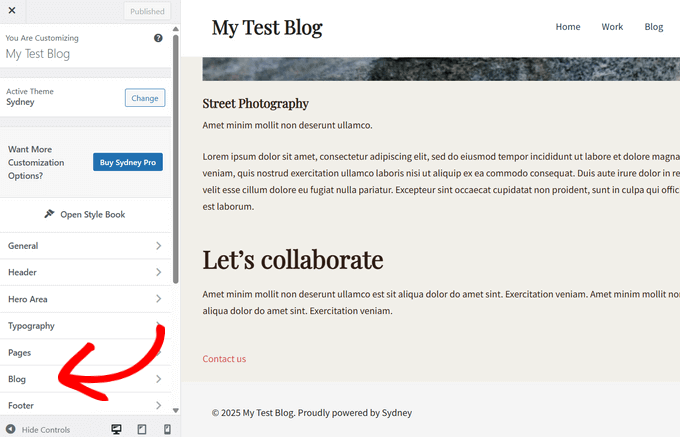This screenshot has width=680, height=437.
Task: Expand General via its chevron arrow
Action: click(159, 246)
